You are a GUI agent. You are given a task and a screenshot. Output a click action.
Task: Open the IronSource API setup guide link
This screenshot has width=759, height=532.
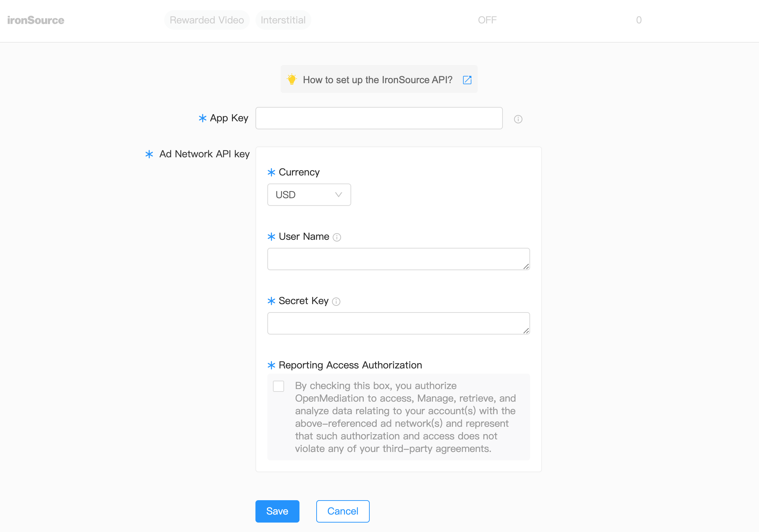(x=377, y=80)
